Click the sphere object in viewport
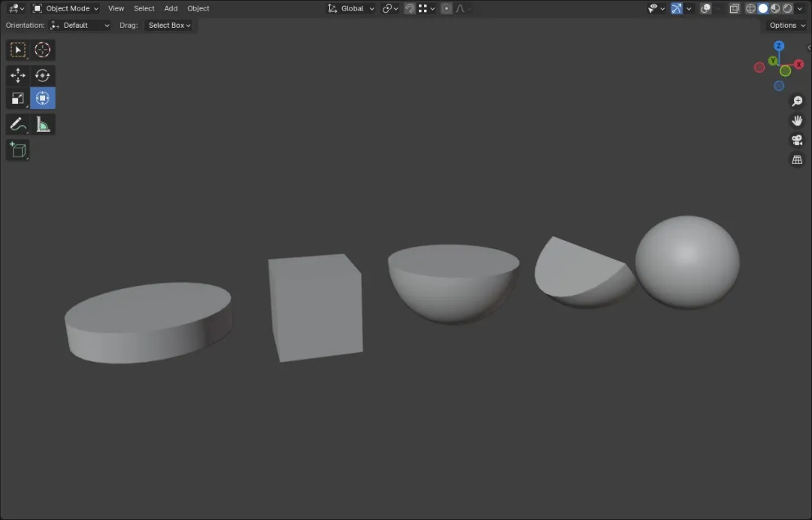This screenshot has width=812, height=520. 687,262
